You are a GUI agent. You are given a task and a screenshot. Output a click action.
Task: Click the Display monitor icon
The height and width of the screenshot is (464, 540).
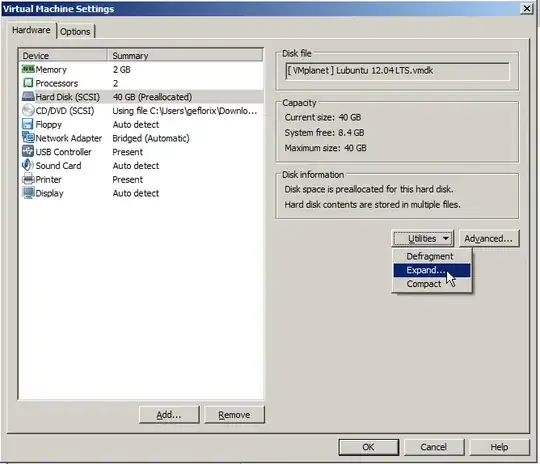pyautogui.click(x=28, y=193)
